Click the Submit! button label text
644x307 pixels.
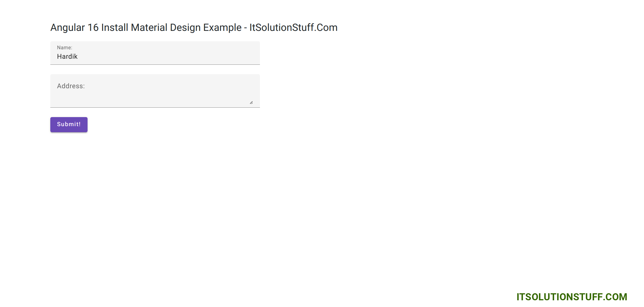[x=68, y=124]
